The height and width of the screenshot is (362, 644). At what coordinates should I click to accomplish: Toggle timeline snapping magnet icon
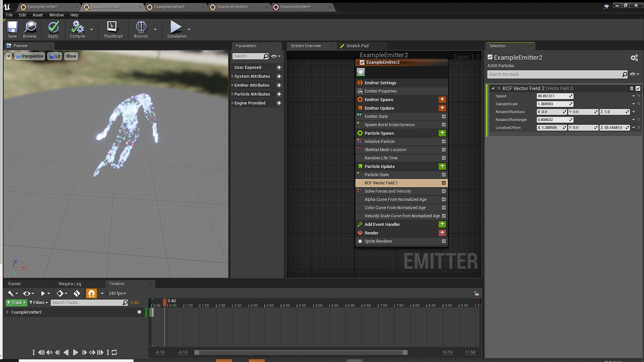coord(91,293)
